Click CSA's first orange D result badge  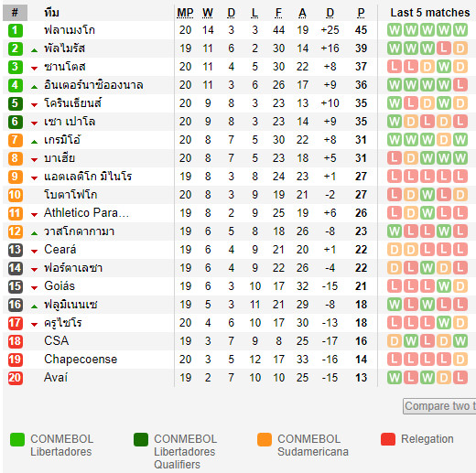click(395, 341)
